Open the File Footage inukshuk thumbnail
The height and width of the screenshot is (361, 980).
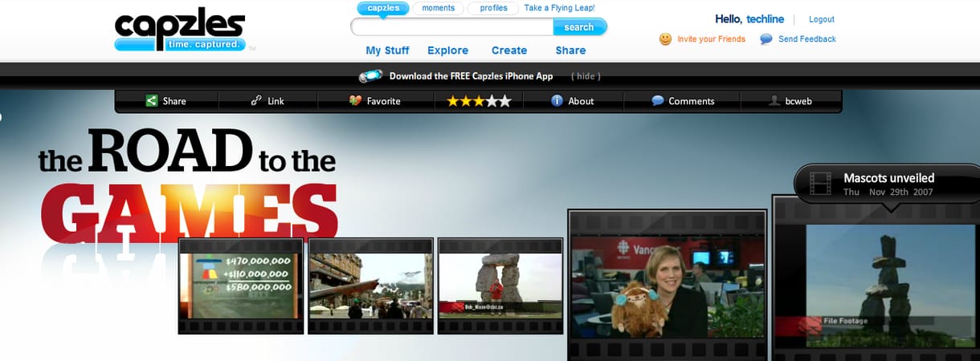876,279
